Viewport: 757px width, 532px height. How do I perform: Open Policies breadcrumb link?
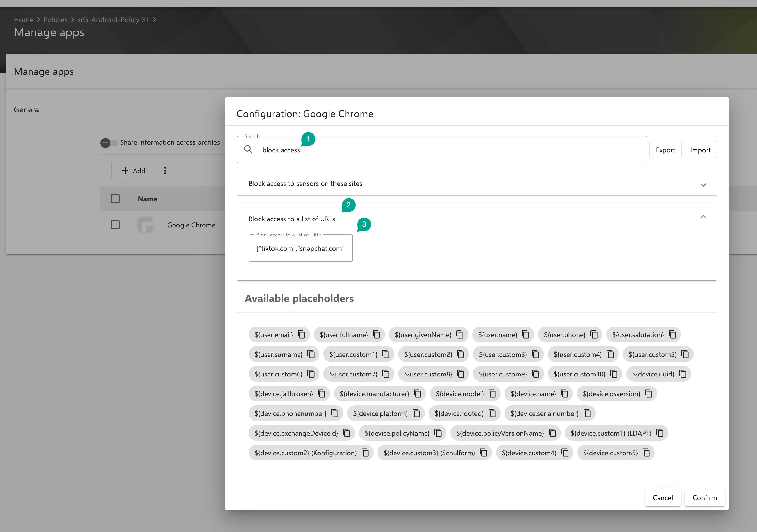[55, 20]
